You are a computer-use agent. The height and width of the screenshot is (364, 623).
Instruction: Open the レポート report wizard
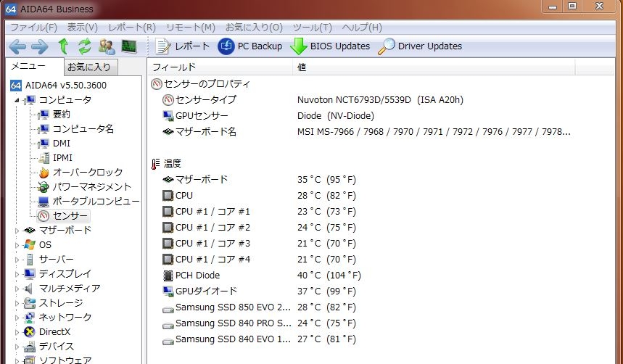(x=182, y=46)
